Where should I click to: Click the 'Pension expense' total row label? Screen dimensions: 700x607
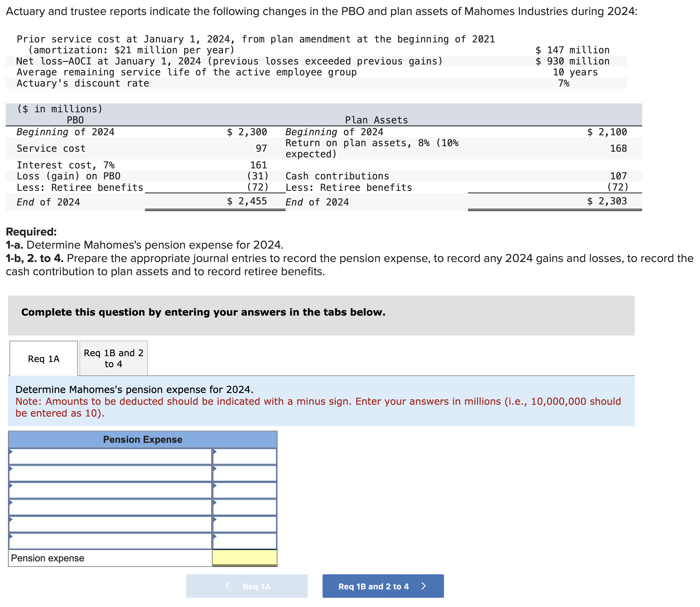pos(48,558)
